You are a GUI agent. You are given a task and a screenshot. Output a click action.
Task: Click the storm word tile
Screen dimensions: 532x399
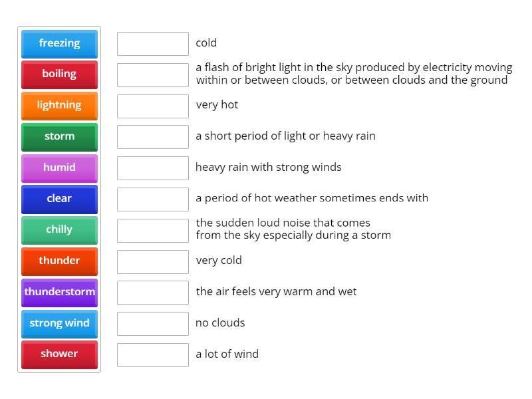pos(59,136)
